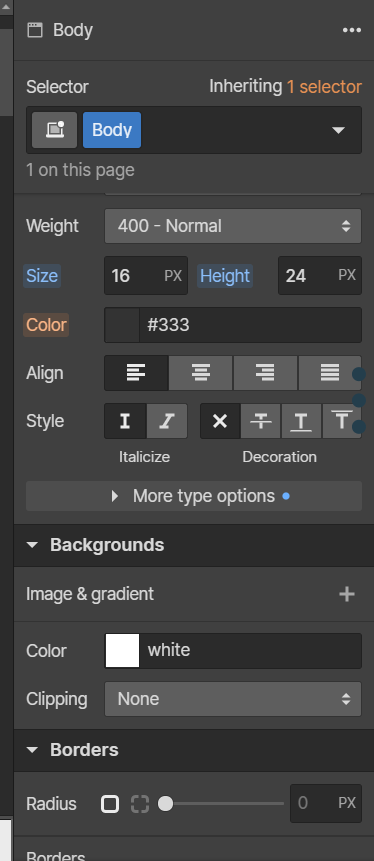Click the Radius slider handle
This screenshot has width=374, height=861.
[x=165, y=804]
